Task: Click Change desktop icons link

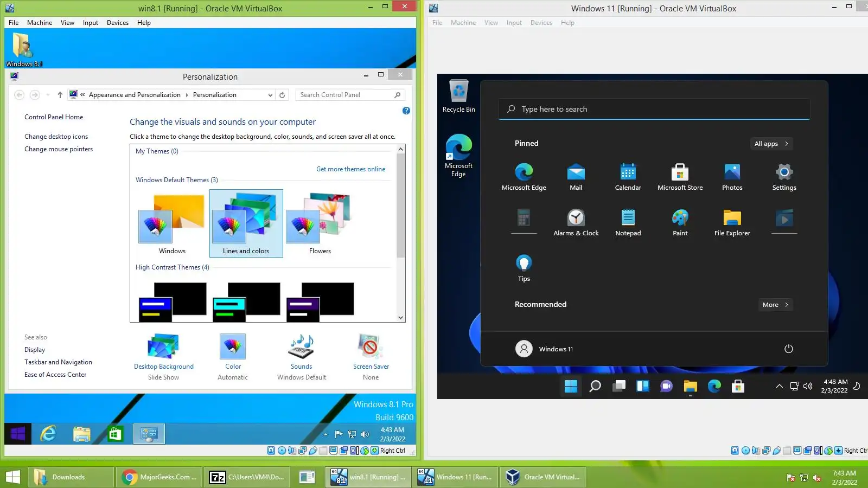Action: (56, 137)
